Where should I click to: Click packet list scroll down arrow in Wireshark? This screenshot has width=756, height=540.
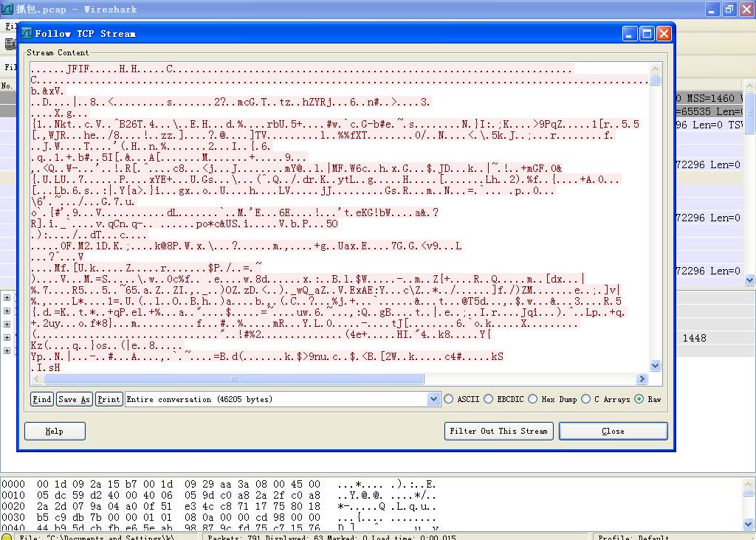(749, 280)
